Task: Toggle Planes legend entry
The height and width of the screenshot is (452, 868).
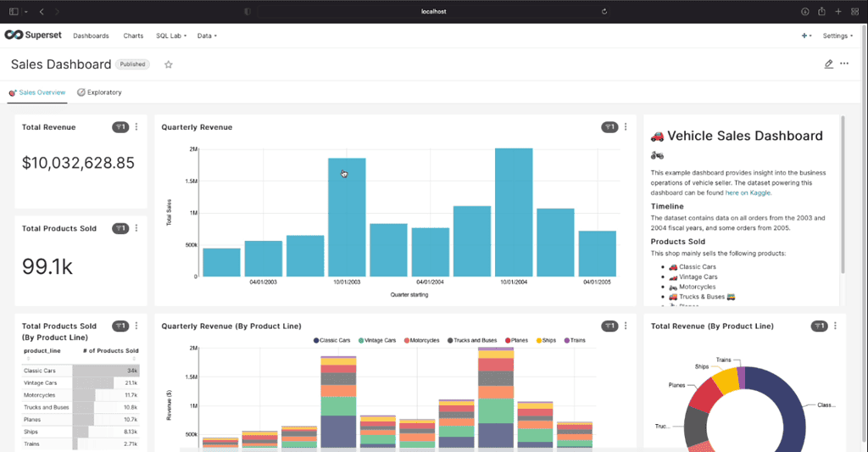Action: click(516, 340)
